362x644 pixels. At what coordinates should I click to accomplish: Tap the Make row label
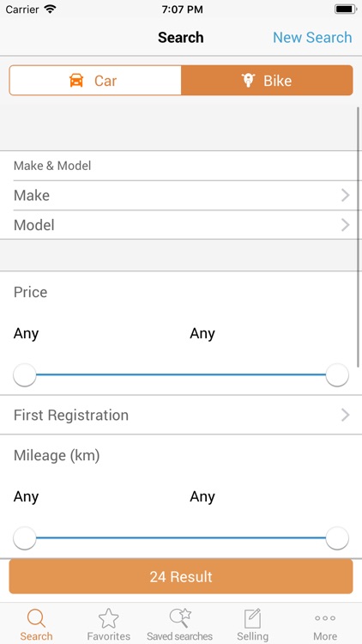point(32,196)
